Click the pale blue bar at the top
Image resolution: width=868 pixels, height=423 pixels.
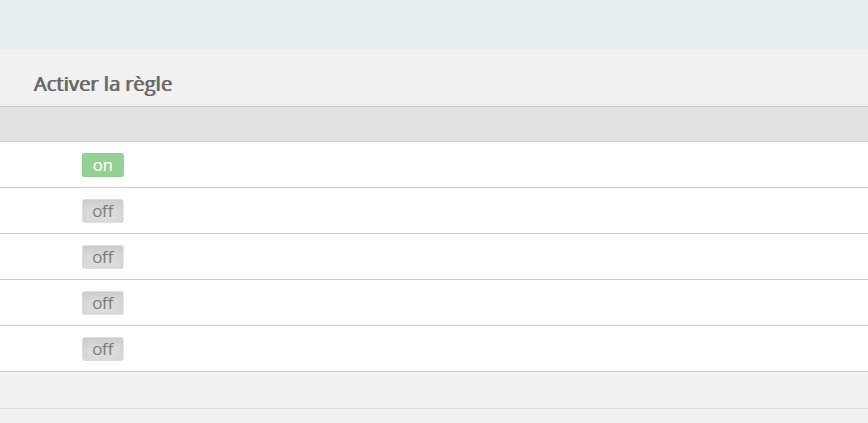434,24
